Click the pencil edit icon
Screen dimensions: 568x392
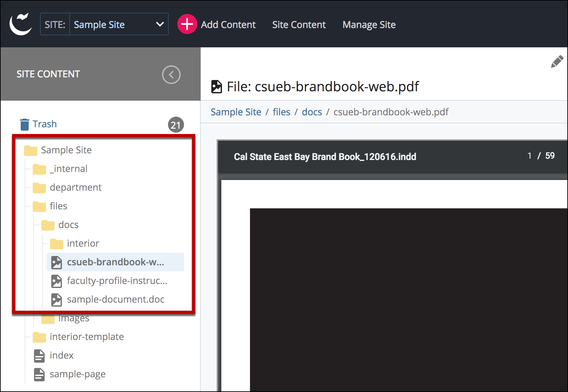[x=557, y=61]
